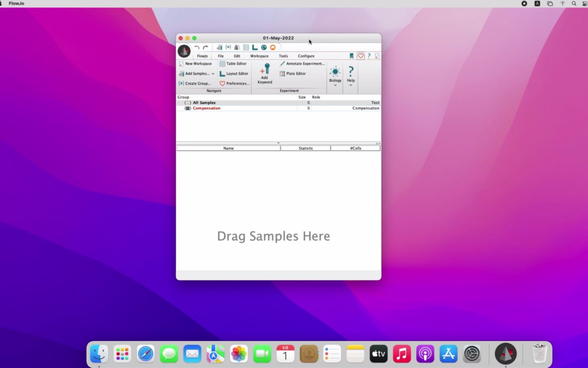Click the create group braces icon in quick toolbar
The image size is (588, 368).
[x=228, y=47]
